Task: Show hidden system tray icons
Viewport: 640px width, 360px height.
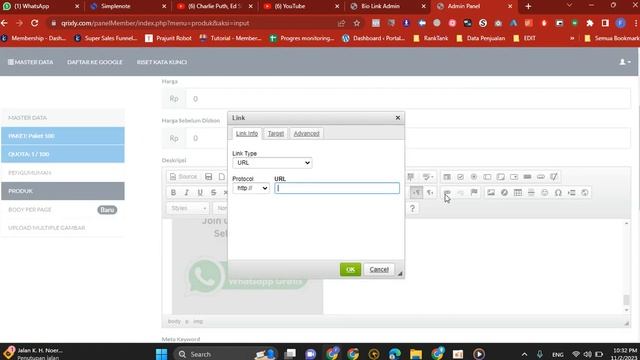Action: click(524, 354)
